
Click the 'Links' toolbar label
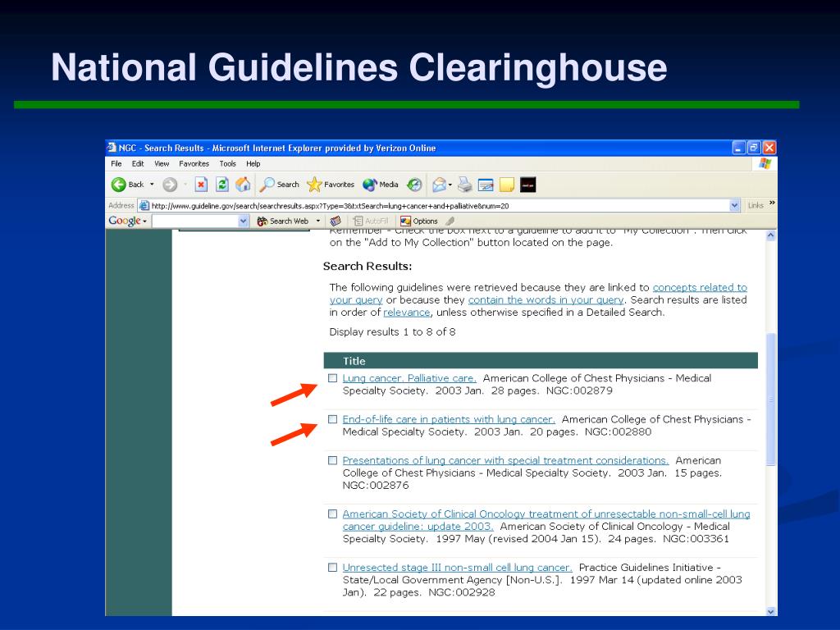coord(756,206)
